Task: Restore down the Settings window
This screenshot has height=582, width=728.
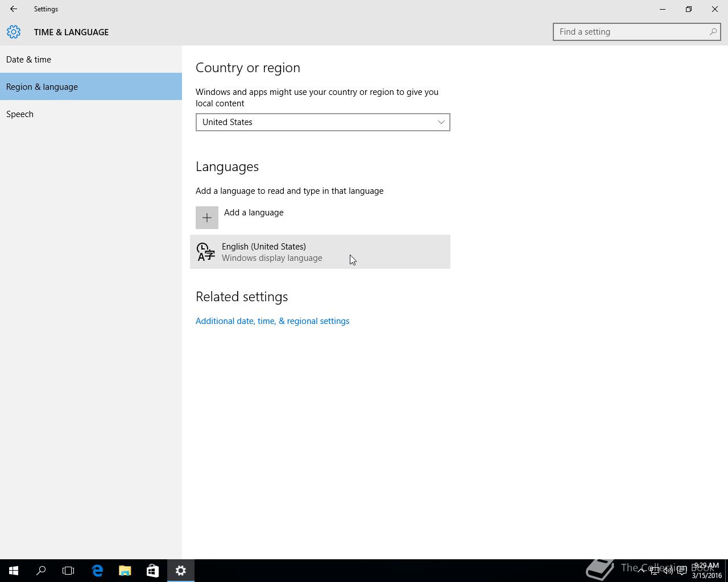Action: [689, 9]
